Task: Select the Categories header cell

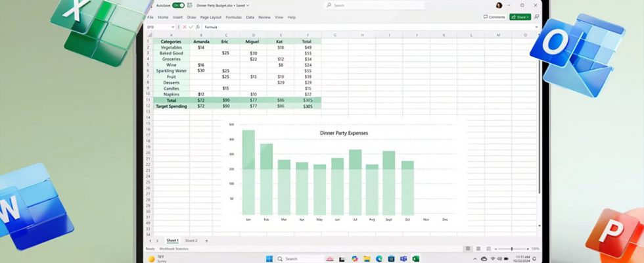Action: pos(171,41)
